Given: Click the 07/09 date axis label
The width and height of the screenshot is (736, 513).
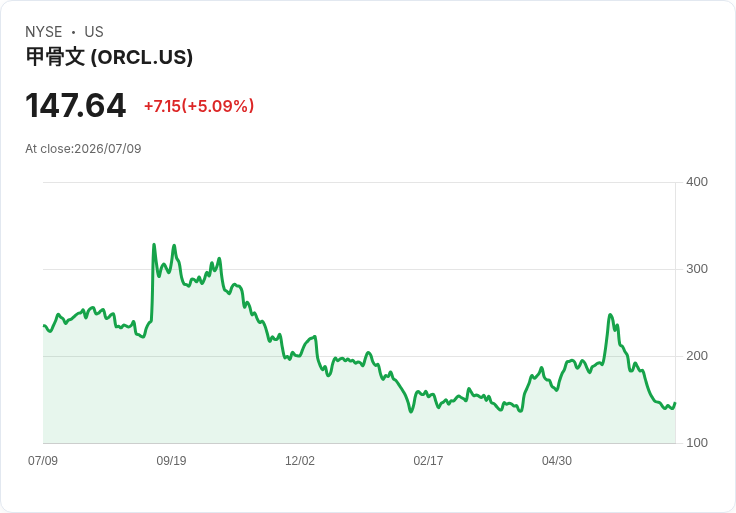Looking at the screenshot, I should (43, 460).
